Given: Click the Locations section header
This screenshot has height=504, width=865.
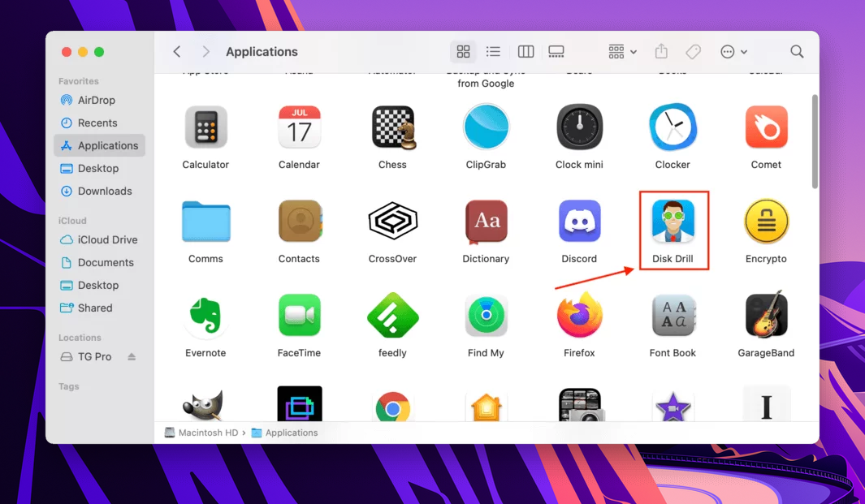Looking at the screenshot, I should click(x=80, y=338).
